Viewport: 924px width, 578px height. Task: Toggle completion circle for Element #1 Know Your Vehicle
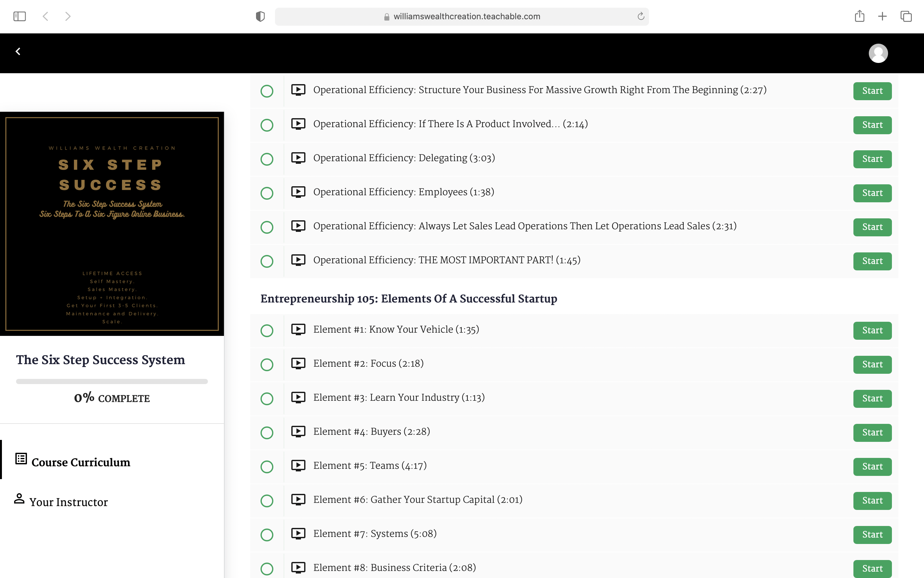tap(267, 331)
